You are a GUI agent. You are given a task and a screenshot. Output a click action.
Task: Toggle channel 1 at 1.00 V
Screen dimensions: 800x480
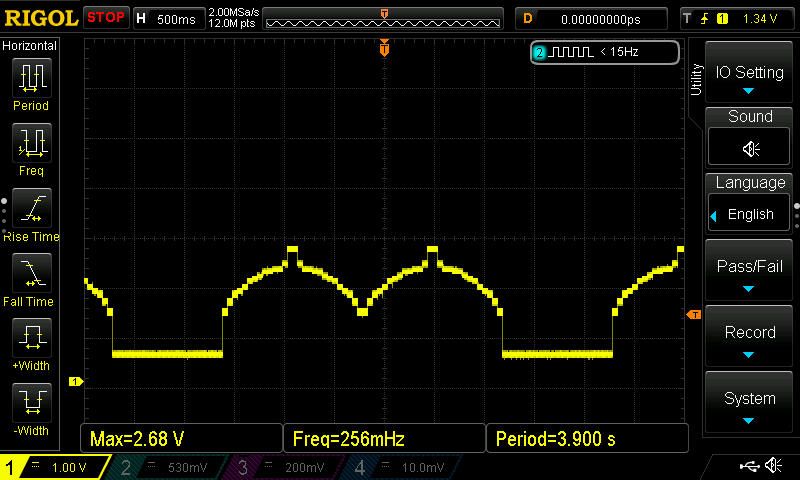pyautogui.click(x=55, y=467)
